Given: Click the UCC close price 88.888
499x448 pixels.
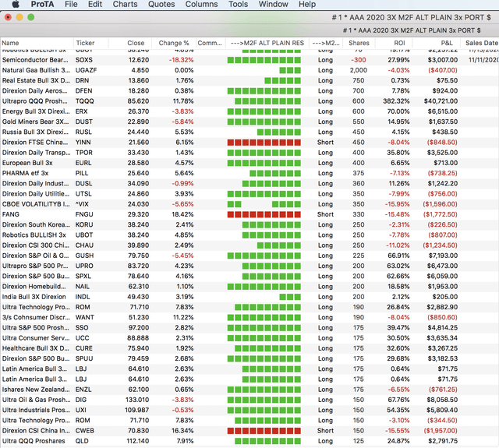Looking at the screenshot, I should pos(138,338).
